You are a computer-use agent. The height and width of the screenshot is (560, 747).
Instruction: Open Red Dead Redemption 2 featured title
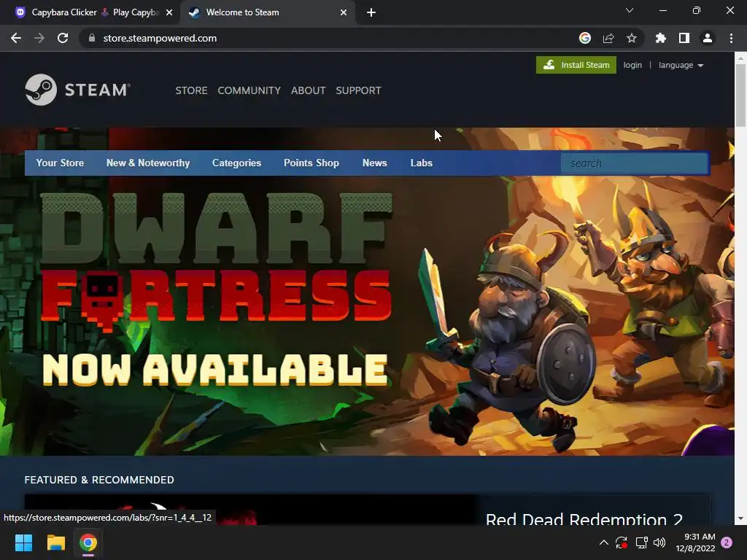[584, 518]
